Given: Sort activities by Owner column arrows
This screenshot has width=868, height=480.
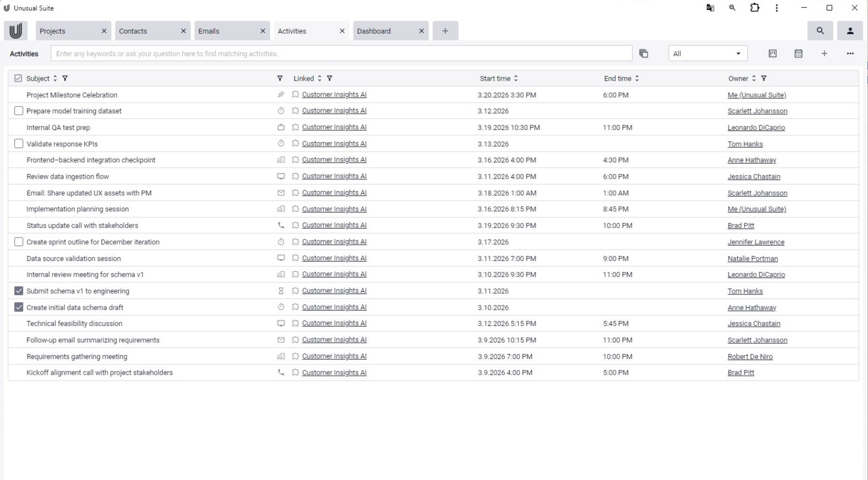Looking at the screenshot, I should (754, 79).
